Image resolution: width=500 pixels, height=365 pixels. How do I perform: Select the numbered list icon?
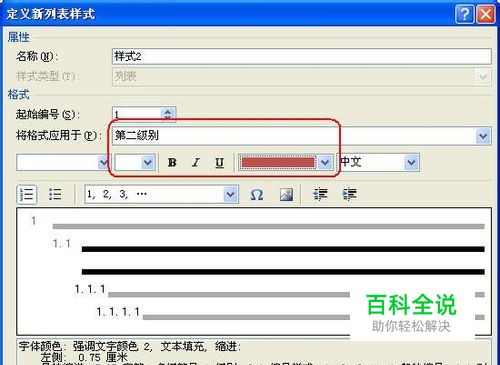tap(26, 194)
